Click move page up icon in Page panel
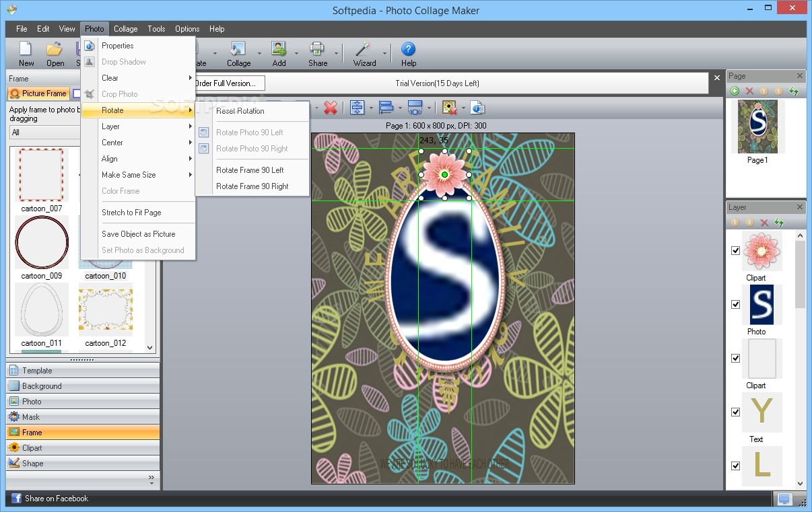Screen dimensions: 812x512 click(764, 91)
